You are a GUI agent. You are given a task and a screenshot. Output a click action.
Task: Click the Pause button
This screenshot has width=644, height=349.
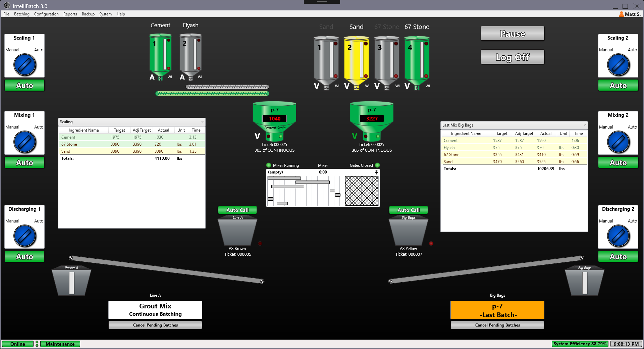pyautogui.click(x=513, y=34)
